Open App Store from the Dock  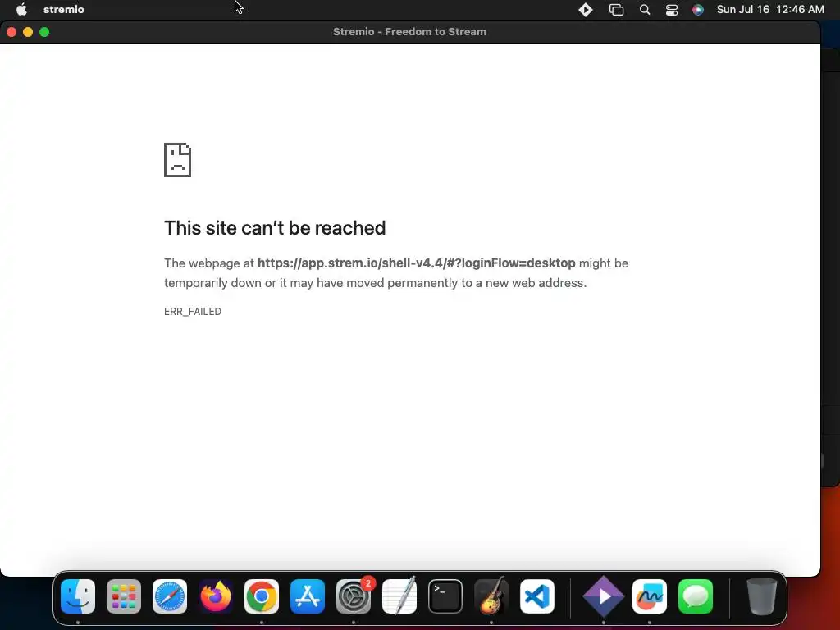(x=308, y=596)
